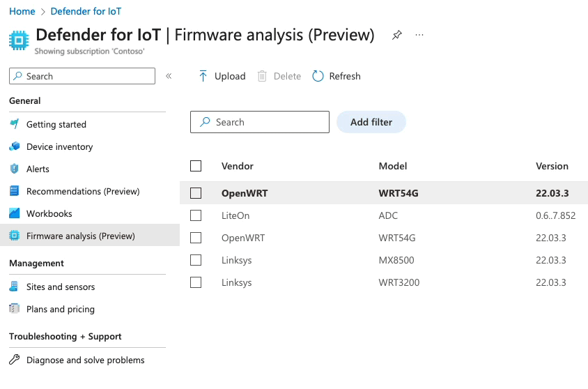Open Workbooks from the sidebar
The image size is (588, 389).
pos(49,213)
